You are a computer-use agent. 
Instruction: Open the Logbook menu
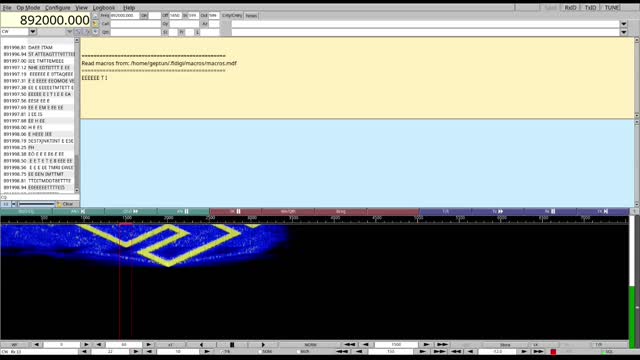[104, 8]
